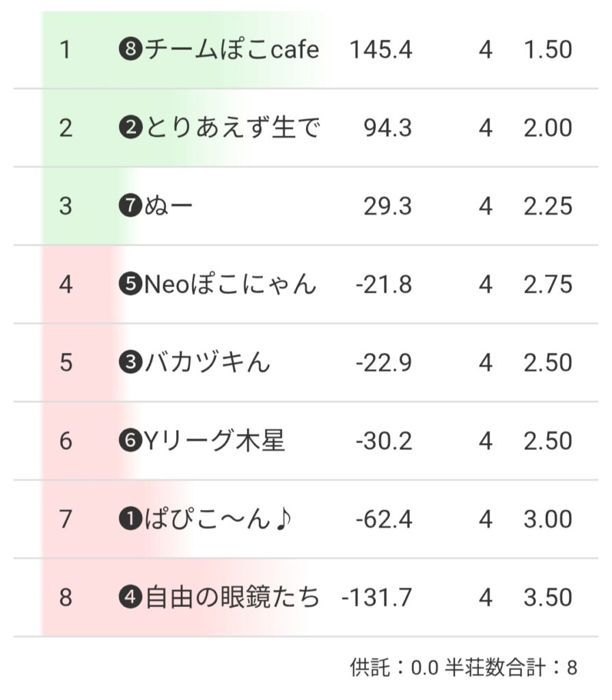Click the circled 2 badge beside とりあえず生で

(129, 129)
